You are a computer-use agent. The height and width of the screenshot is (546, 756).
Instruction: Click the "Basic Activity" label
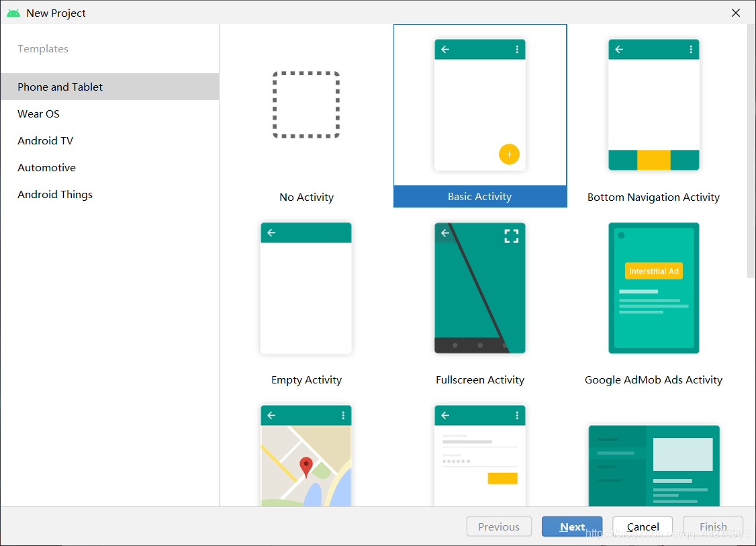coord(480,196)
